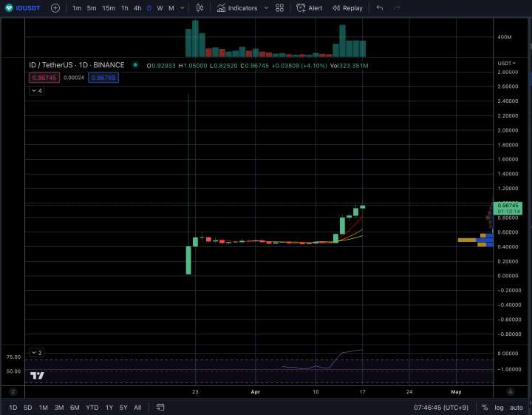Click the 2.80000 price axis label

point(508,72)
